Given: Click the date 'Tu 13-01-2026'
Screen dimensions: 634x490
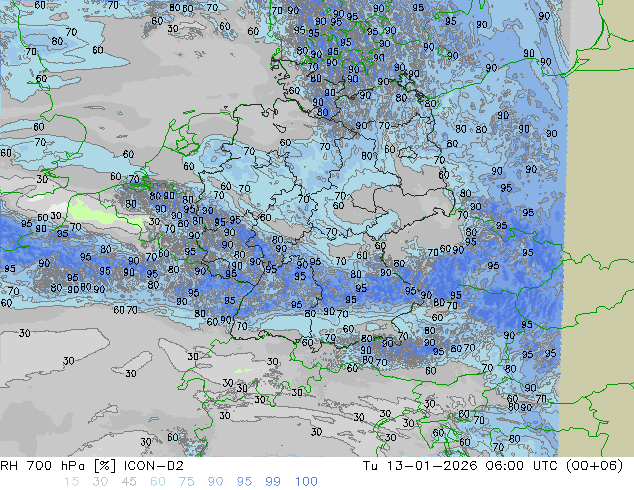Looking at the screenshot, I should click(420, 466).
